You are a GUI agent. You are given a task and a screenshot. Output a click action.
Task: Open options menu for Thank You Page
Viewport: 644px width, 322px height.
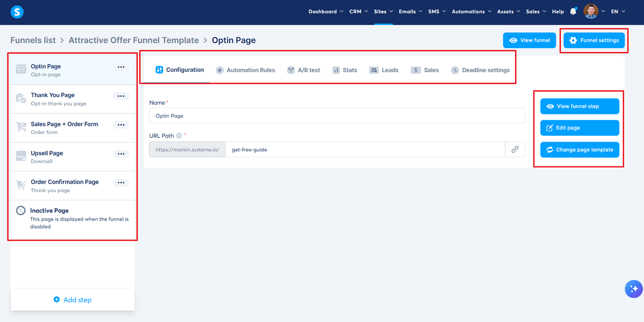point(121,96)
